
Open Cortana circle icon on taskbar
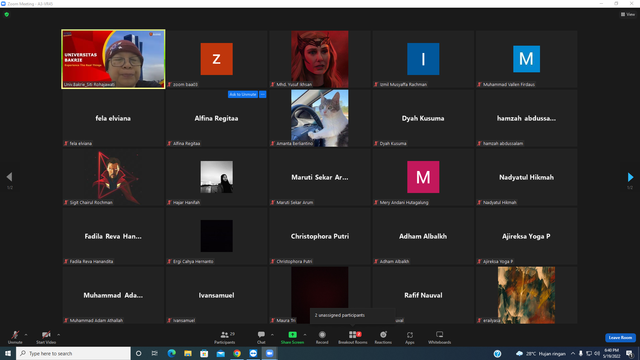coord(138,353)
